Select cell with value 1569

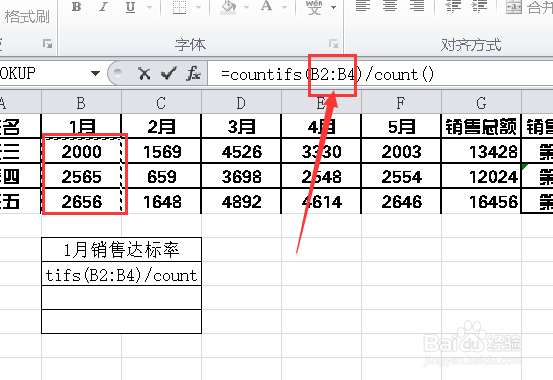161,151
